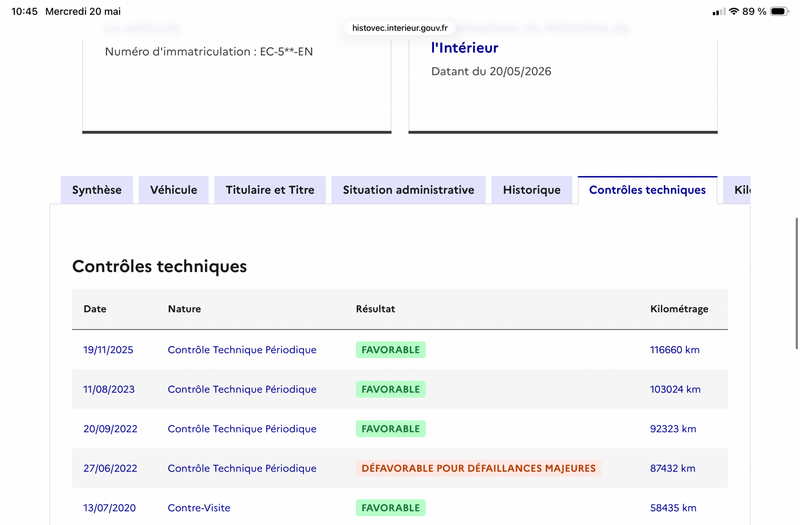Click the Kilométrage column header

[679, 309]
